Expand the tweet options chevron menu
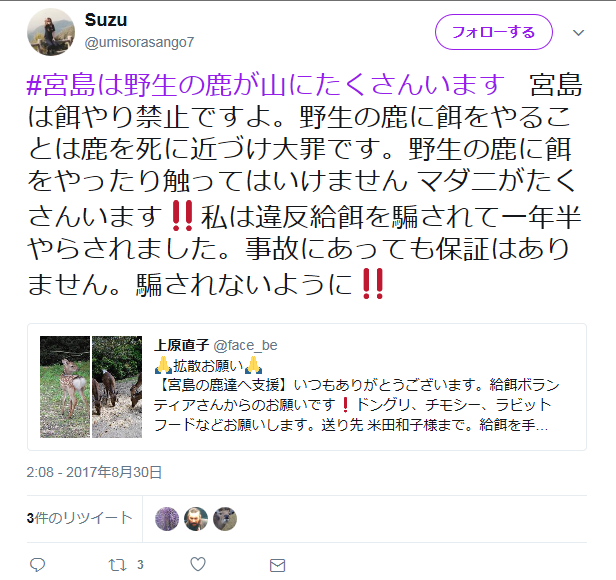 pyautogui.click(x=578, y=33)
